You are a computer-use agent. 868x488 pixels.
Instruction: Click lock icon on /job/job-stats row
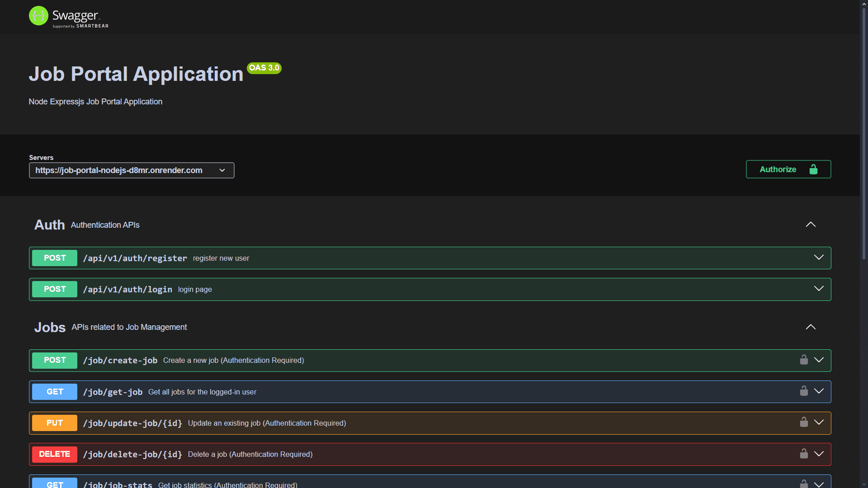[804, 484]
